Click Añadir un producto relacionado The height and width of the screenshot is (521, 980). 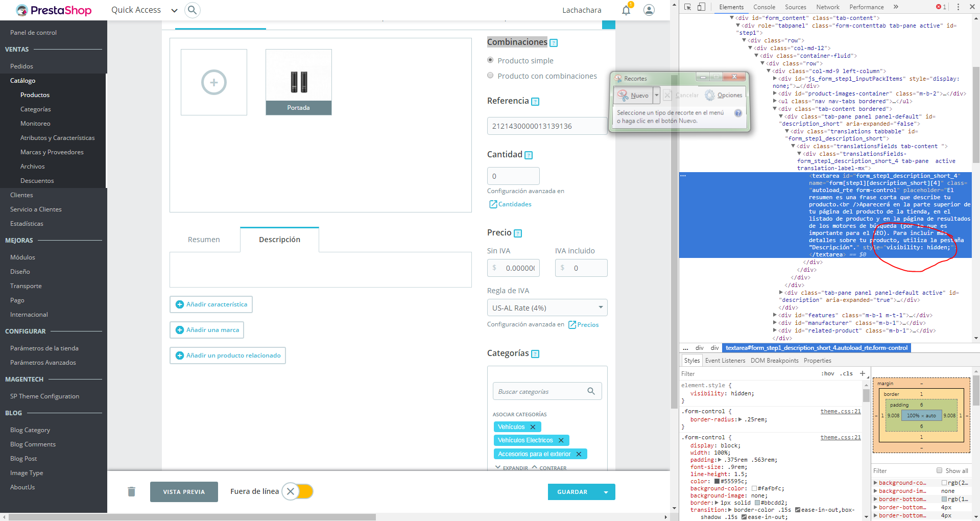tap(227, 356)
